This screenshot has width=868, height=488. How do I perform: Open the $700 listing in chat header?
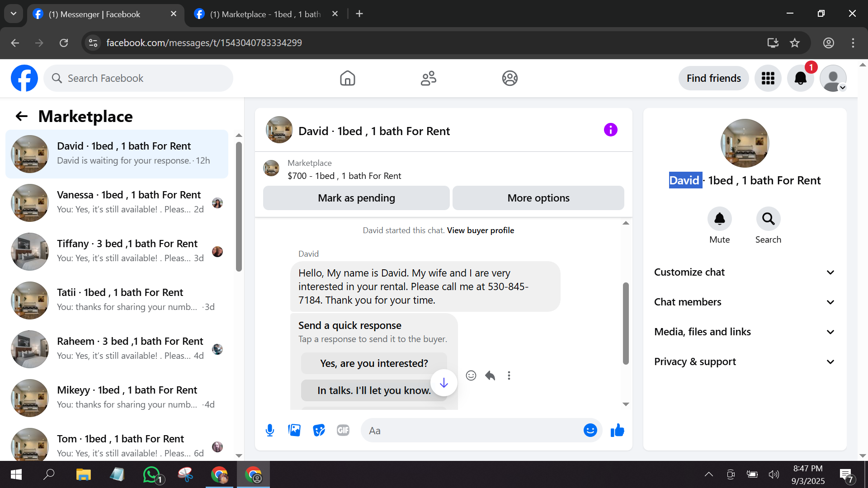point(344,176)
